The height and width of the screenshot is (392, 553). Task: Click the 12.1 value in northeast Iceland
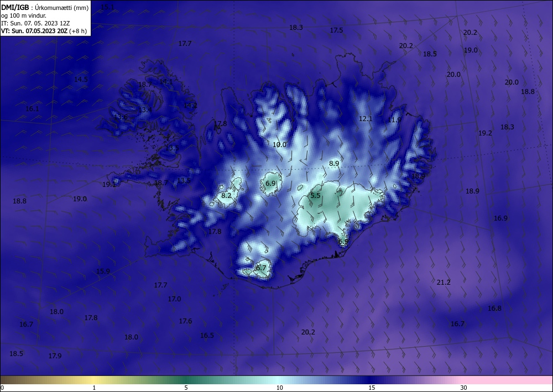(x=366, y=119)
